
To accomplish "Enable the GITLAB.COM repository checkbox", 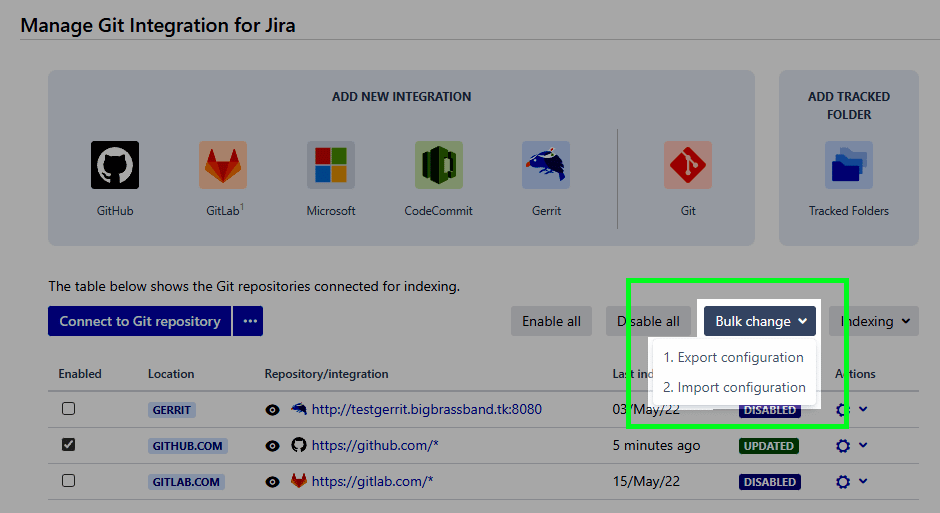I will (x=68, y=481).
